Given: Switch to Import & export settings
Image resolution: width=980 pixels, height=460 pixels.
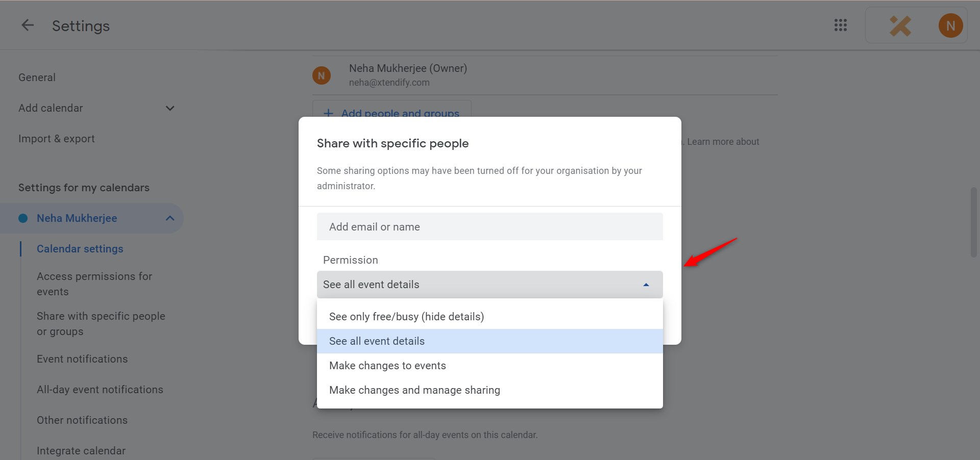Looking at the screenshot, I should 56,138.
